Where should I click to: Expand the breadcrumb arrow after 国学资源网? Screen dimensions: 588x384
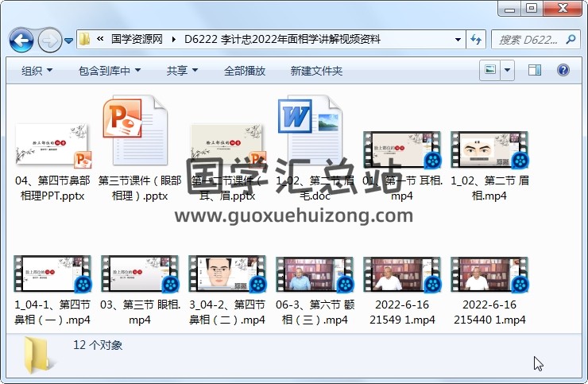click(174, 40)
